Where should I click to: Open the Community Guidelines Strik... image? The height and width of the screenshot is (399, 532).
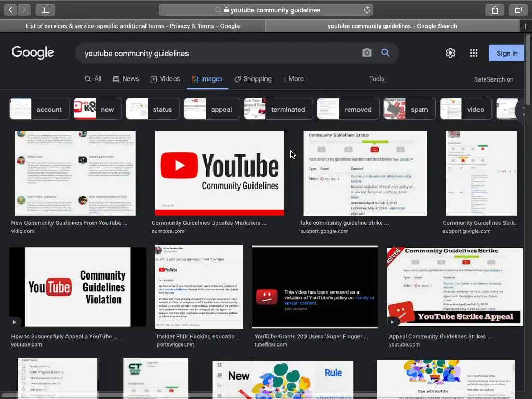(482, 173)
